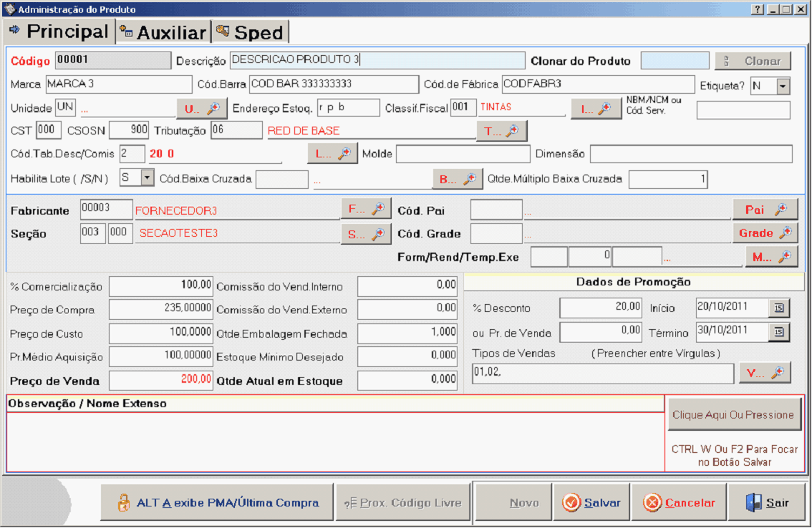Click Cód. Baixa Cruzada lookup button

pos(457,180)
